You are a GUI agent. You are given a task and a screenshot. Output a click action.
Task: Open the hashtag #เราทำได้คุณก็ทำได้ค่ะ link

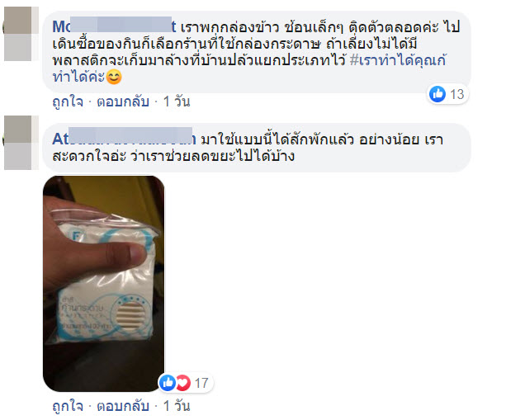[x=249, y=68]
